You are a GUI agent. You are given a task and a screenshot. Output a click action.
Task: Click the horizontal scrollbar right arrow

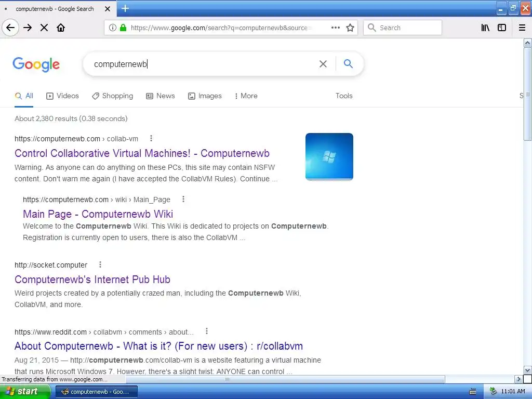[518, 379]
